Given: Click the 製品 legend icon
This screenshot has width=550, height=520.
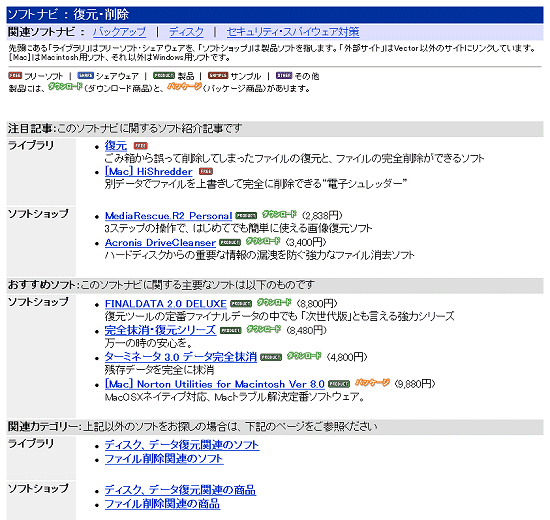Looking at the screenshot, I should [164, 75].
